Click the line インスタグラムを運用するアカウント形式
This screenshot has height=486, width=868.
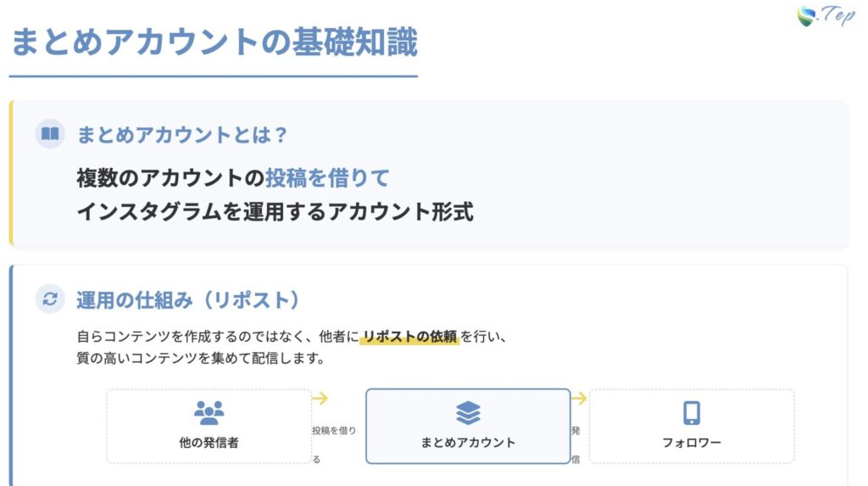pyautogui.click(x=275, y=212)
